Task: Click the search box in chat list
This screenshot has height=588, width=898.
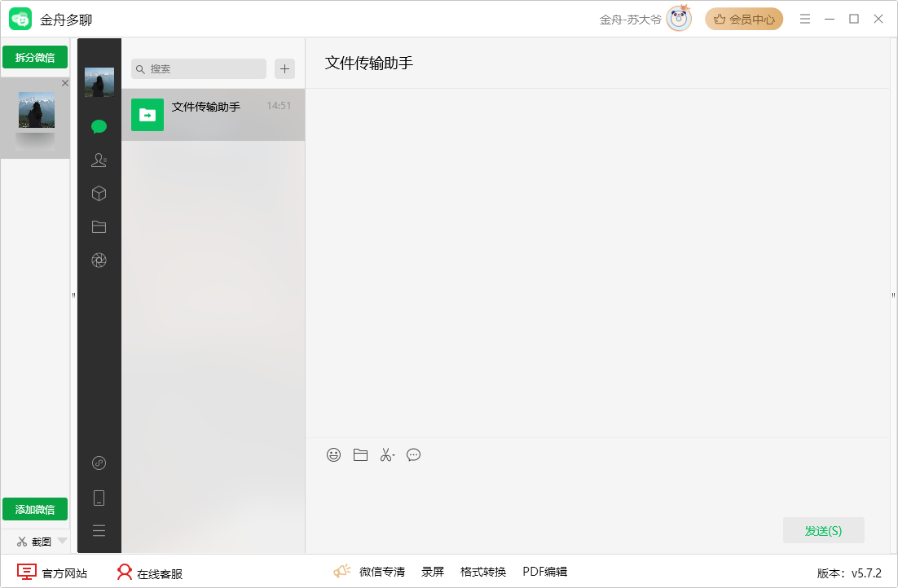Action: click(x=199, y=68)
